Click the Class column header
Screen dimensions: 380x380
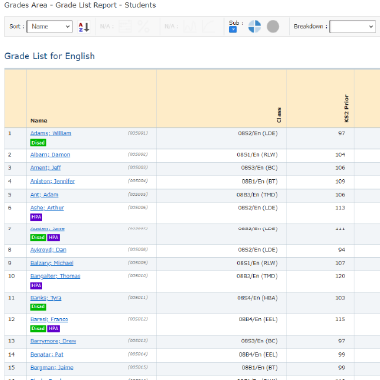click(279, 115)
